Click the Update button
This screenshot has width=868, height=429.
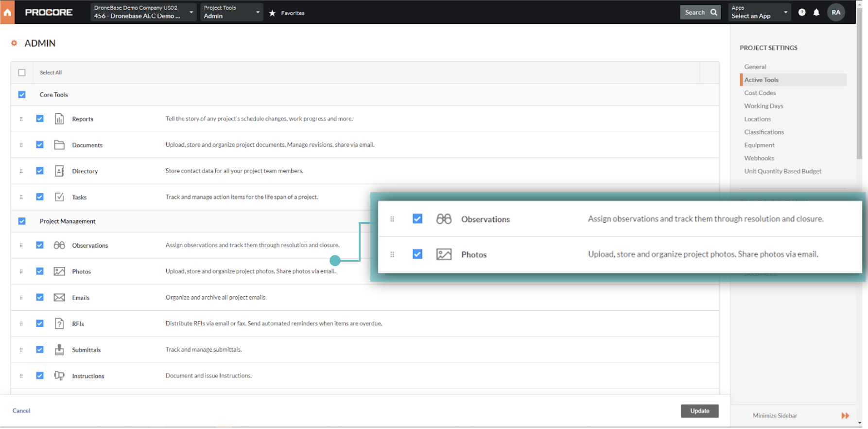tap(700, 411)
